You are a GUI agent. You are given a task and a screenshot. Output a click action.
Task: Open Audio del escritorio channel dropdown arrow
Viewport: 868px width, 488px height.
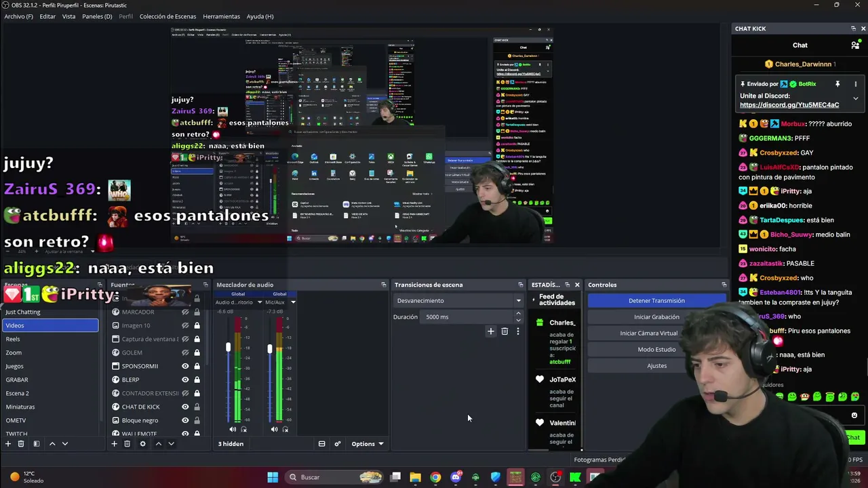pos(260,302)
